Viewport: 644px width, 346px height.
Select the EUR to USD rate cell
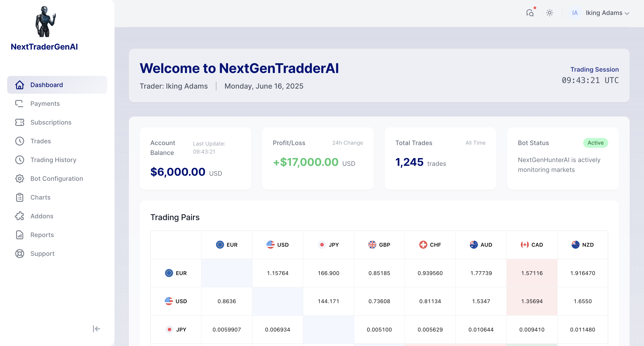[x=278, y=273]
